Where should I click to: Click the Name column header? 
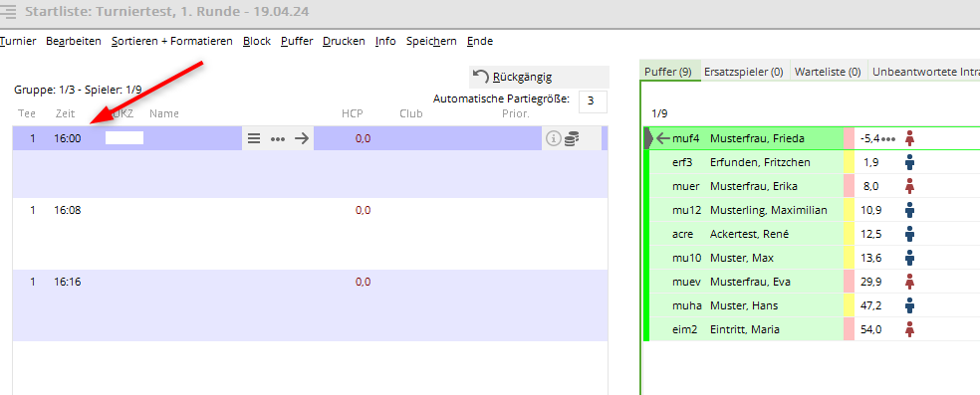point(164,113)
